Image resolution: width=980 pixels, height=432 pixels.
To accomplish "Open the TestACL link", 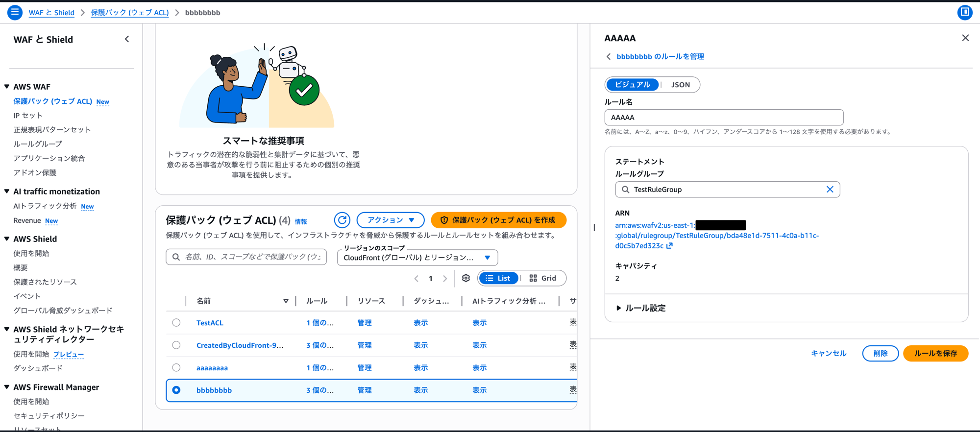I will pyautogui.click(x=210, y=323).
